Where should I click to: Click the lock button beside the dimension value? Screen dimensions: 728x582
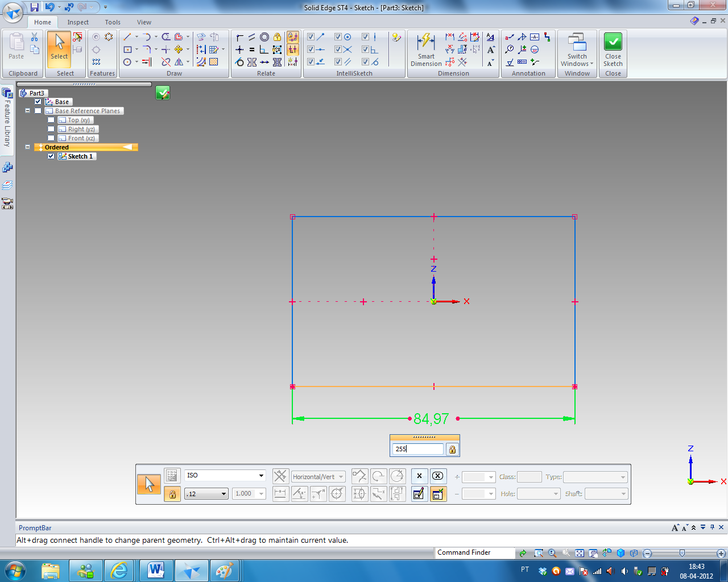point(452,449)
